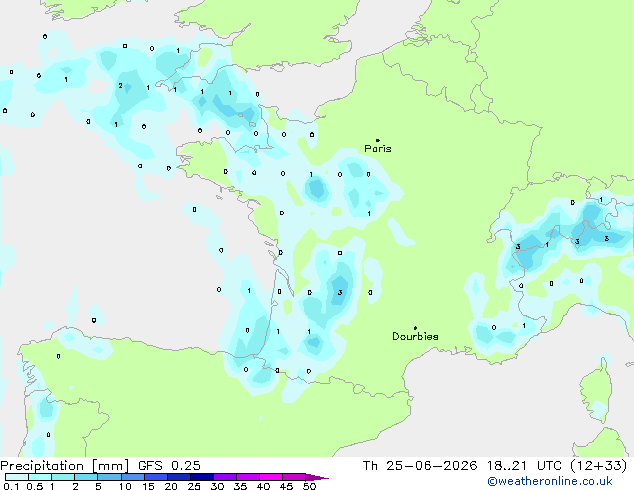Viewport: 634px width, 490px height.
Task: Pick the 0.1–0.5 mm legend color swatch
Action: (17, 477)
